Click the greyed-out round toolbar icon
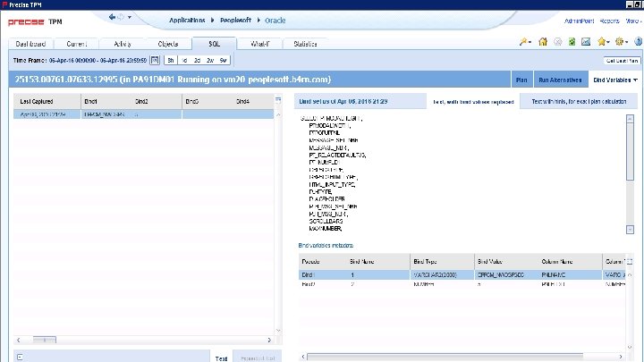 coord(558,42)
